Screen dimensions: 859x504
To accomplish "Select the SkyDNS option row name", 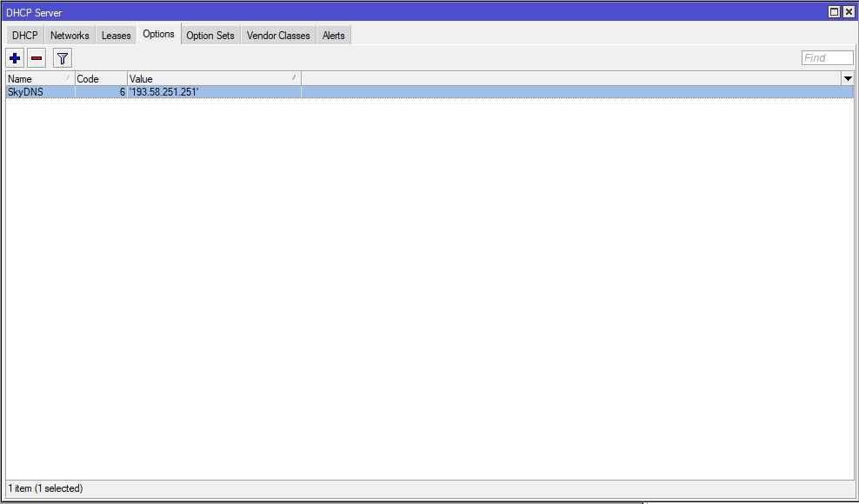I will [x=26, y=92].
